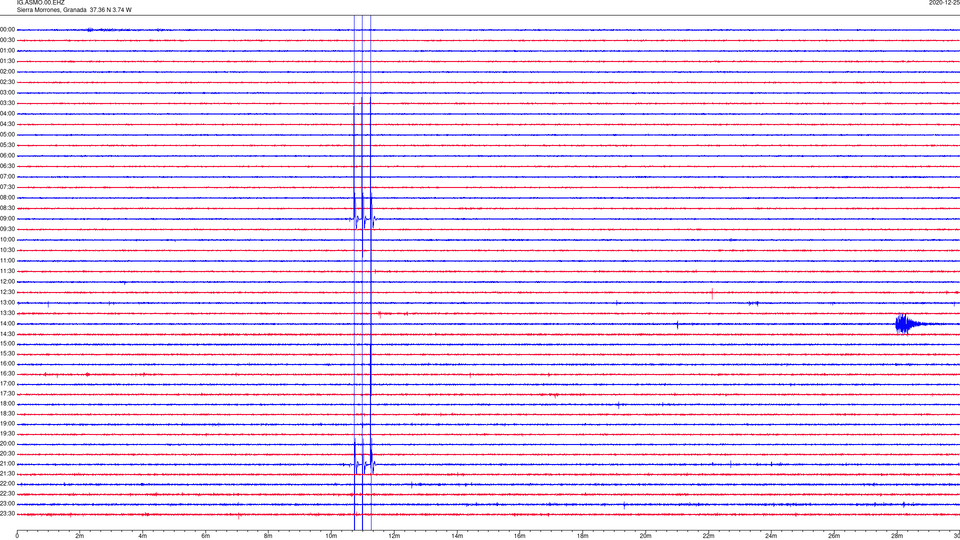
Task: Select the 12:00 trace time label
Action: (x=7, y=282)
